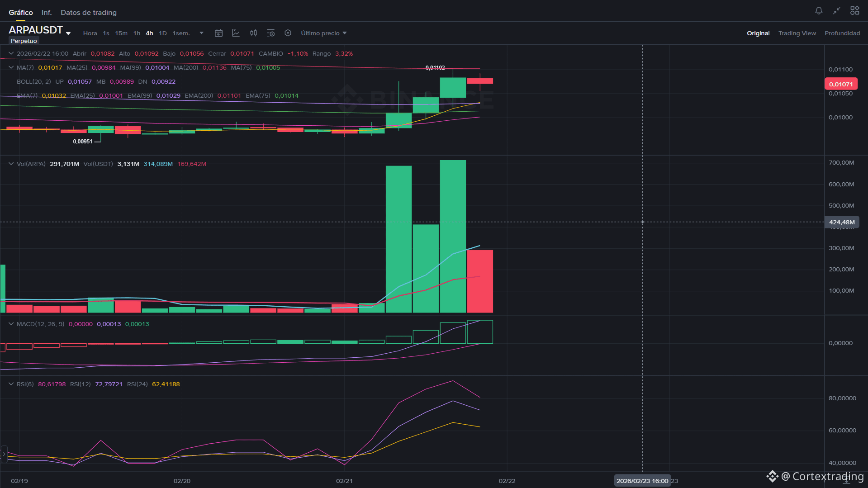Screen dimensions: 868x488
Task: Switch to the Gráfico tab
Action: pyautogui.click(x=21, y=13)
